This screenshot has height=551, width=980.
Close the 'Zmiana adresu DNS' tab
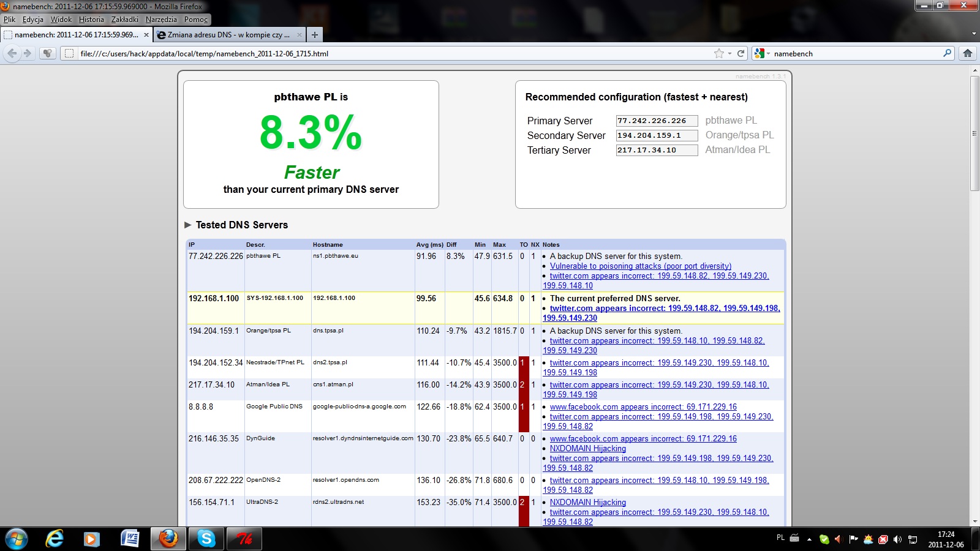tap(299, 35)
